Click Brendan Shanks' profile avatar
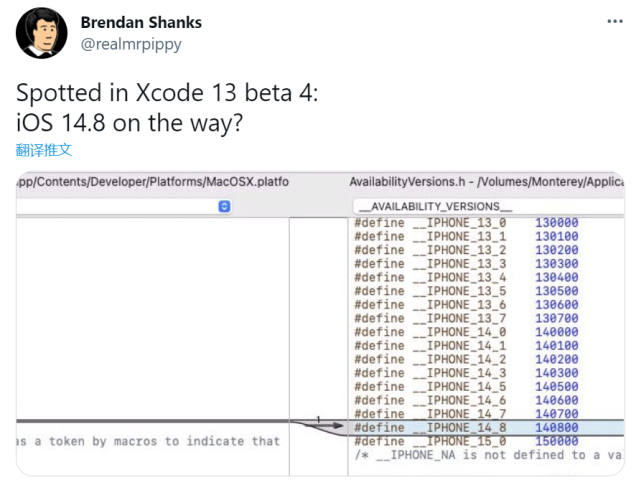The width and height of the screenshot is (641, 490). tap(40, 34)
